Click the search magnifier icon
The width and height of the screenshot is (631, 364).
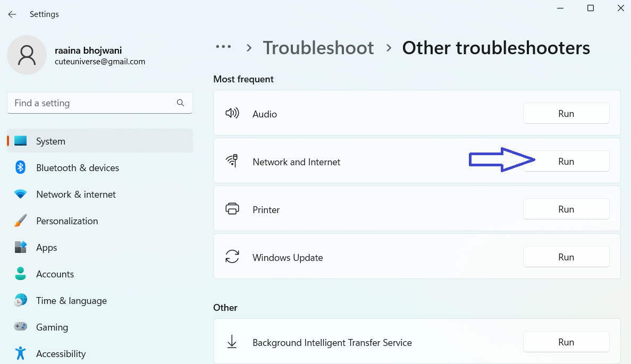tap(180, 103)
